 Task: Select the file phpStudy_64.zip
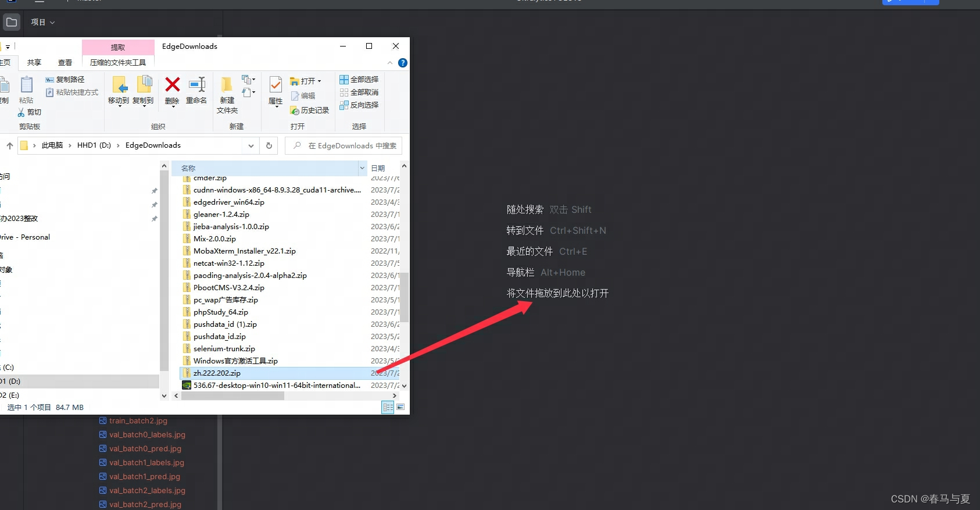[221, 312]
